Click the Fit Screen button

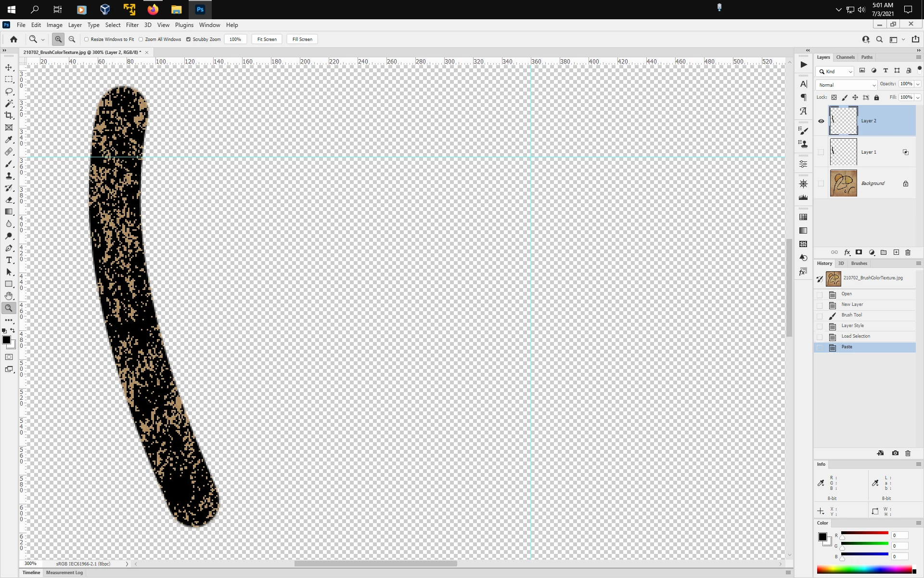tap(267, 39)
